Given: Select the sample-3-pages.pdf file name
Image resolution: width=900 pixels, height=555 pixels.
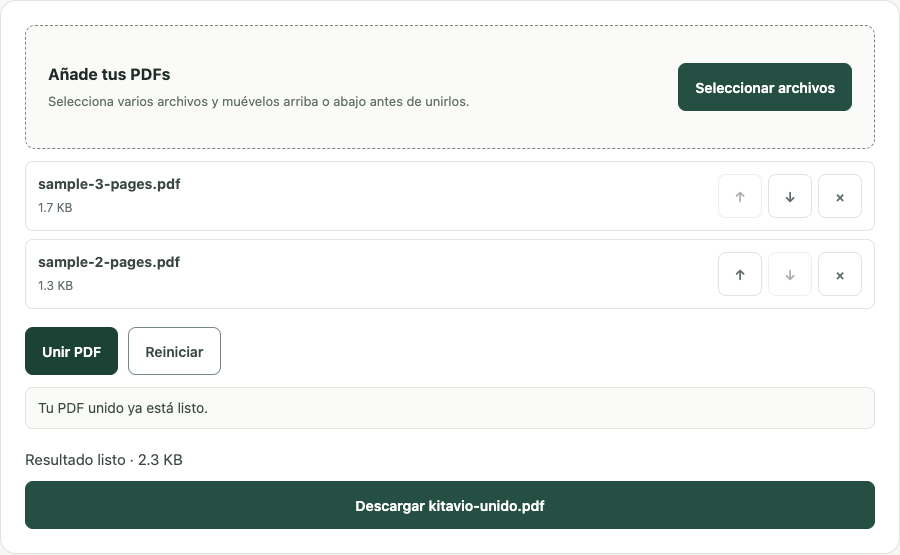Looking at the screenshot, I should click(109, 184).
